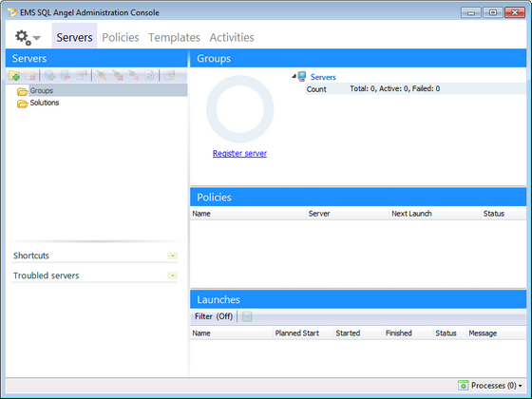The height and width of the screenshot is (399, 532).
Task: Collapse the Shortcuts section
Action: click(x=172, y=256)
